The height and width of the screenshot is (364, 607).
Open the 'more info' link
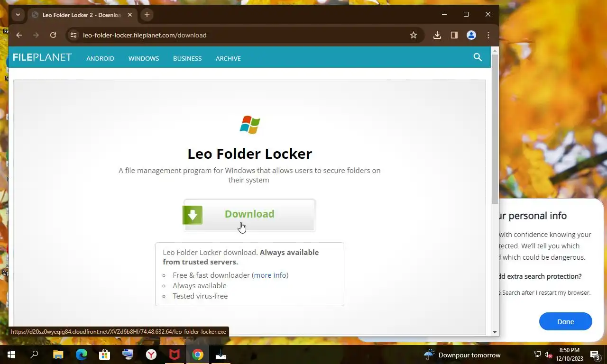(270, 275)
